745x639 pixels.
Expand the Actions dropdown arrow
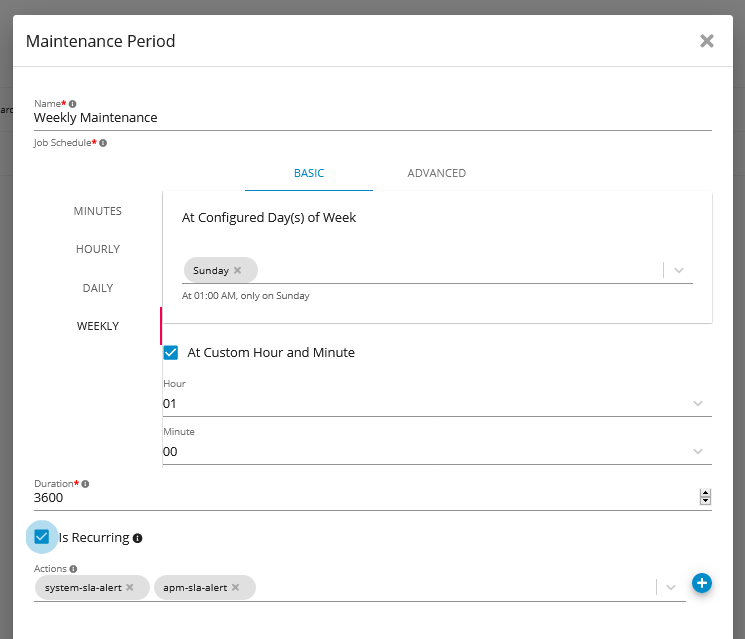pyautogui.click(x=672, y=587)
